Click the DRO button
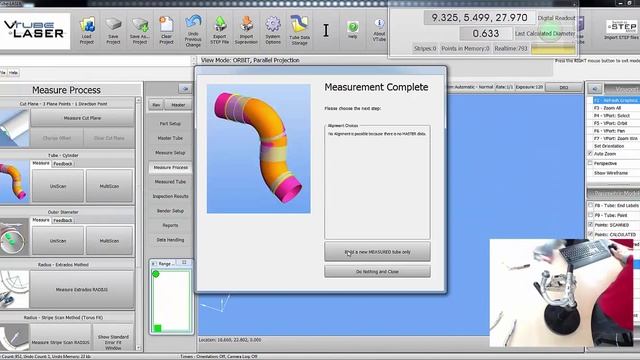The width and height of the screenshot is (640, 360). click(564, 87)
